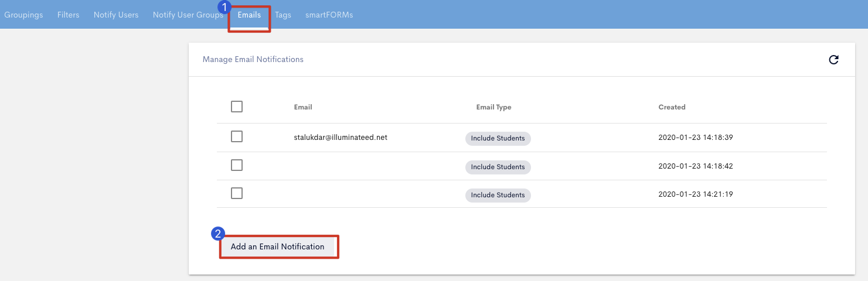Switch to the Filters tab
The width and height of the screenshot is (868, 281).
(69, 15)
